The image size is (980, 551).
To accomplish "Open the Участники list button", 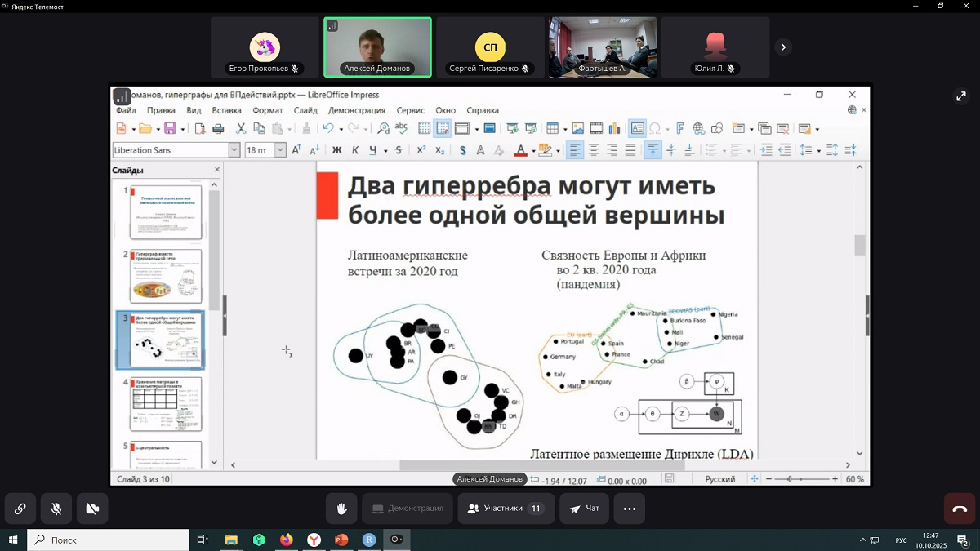I will (x=506, y=509).
